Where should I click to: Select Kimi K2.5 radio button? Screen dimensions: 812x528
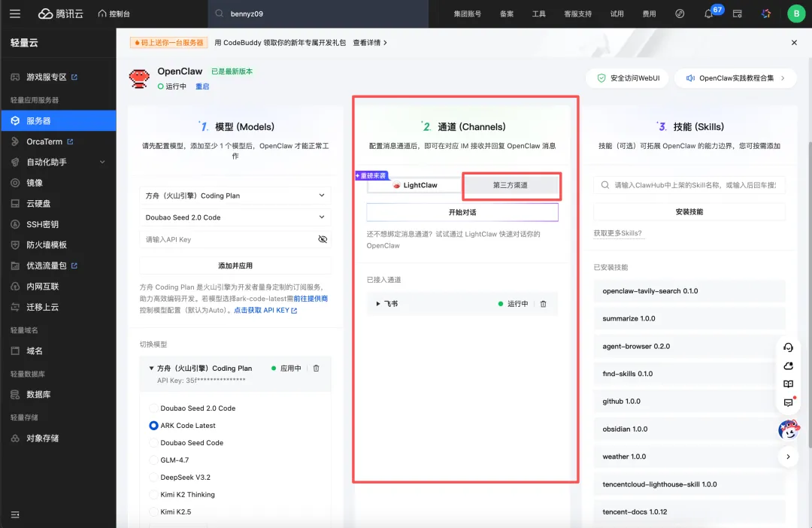pos(153,512)
